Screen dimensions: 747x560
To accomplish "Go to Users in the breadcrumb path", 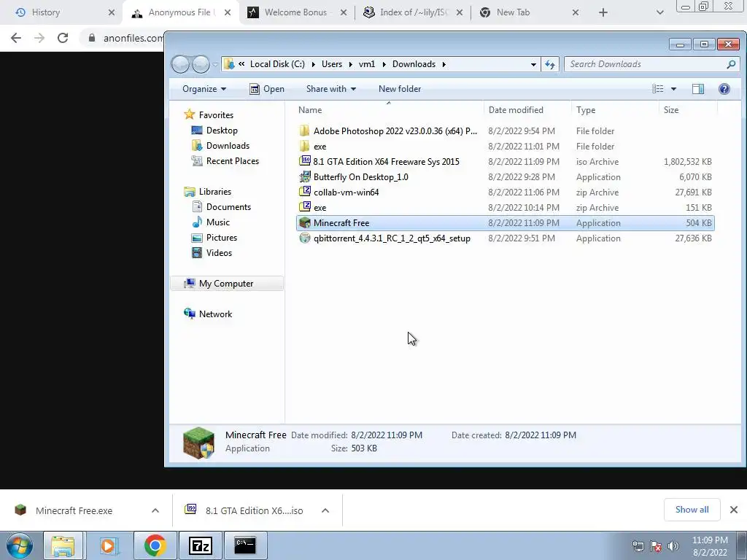I will (x=332, y=64).
